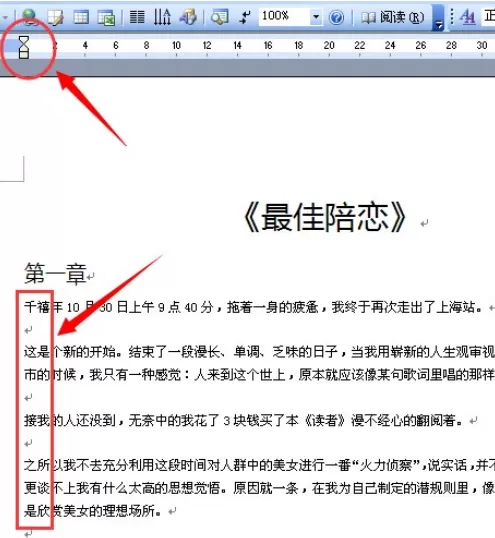Screen dimensions: 495x538
Task: Click the First Line Indent ruler marker
Action: click(24, 39)
